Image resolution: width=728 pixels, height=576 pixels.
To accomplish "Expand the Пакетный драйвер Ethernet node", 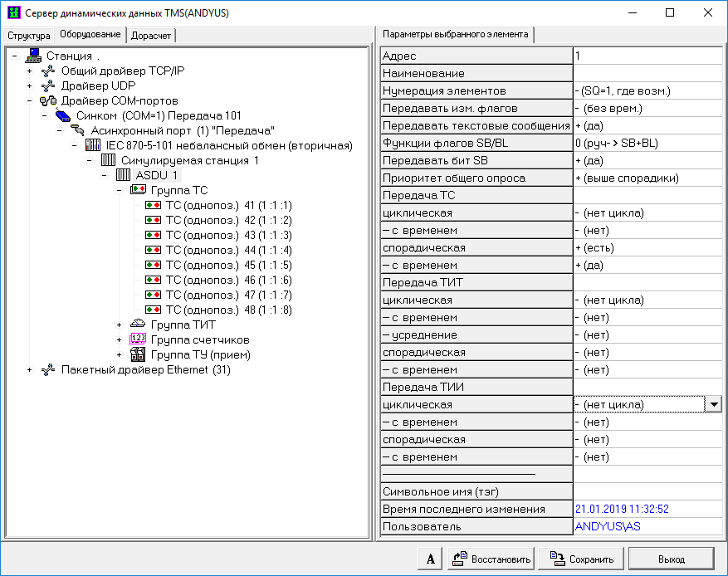I will [30, 369].
